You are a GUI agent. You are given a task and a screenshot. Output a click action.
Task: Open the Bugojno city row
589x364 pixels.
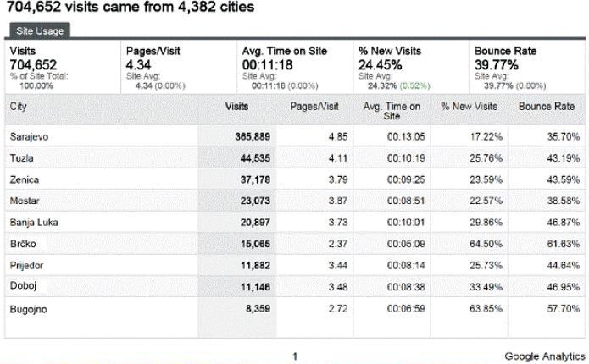[x=29, y=309]
